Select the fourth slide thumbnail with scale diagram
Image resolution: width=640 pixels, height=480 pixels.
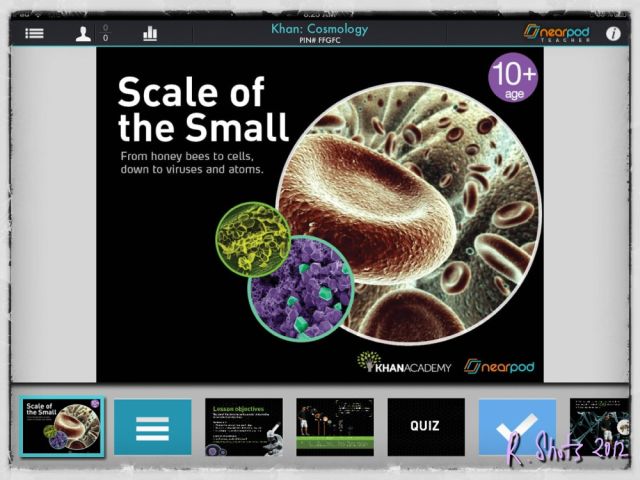(x=334, y=427)
